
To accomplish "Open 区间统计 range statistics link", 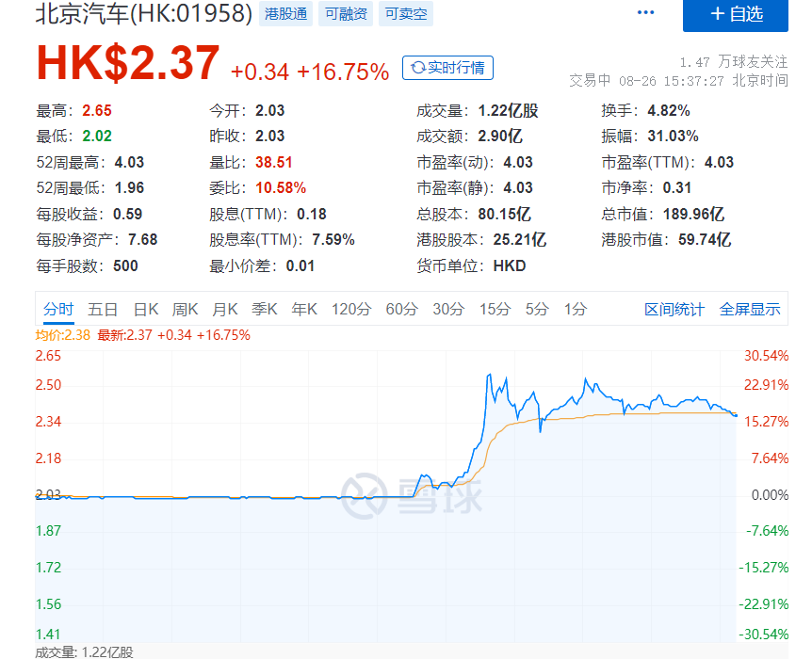I will pyautogui.click(x=674, y=310).
